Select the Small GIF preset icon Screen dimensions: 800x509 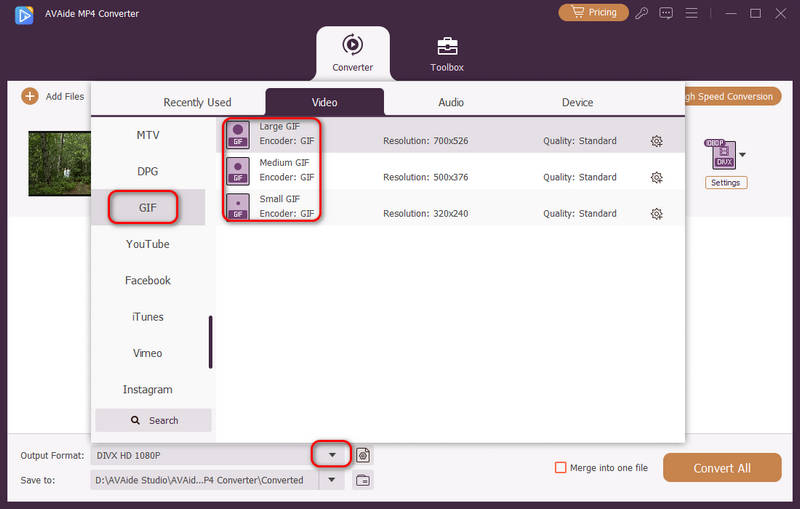tap(238, 207)
